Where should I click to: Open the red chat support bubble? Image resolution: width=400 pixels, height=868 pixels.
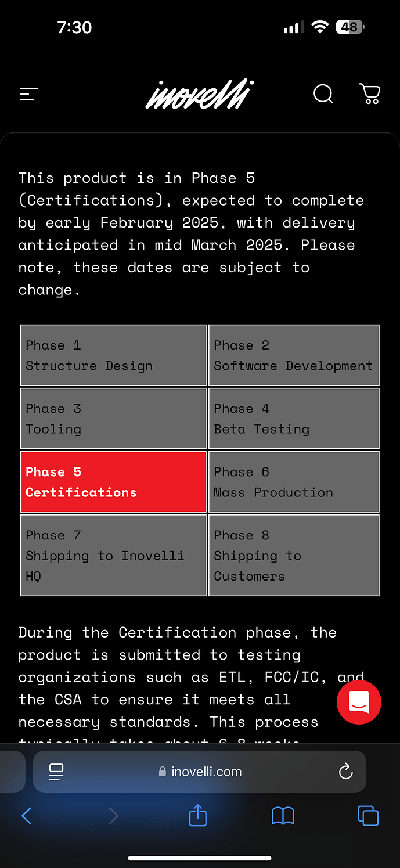pos(359,703)
